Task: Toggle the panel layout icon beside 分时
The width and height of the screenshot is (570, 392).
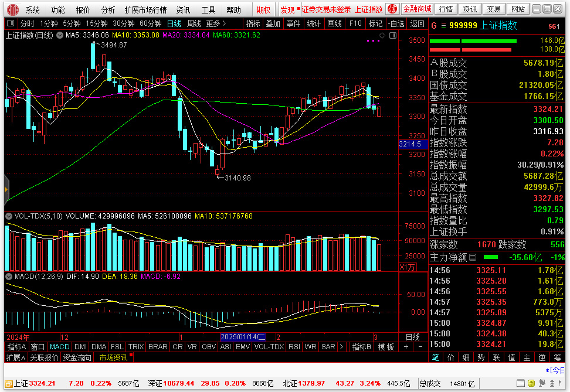Action: 11,23
